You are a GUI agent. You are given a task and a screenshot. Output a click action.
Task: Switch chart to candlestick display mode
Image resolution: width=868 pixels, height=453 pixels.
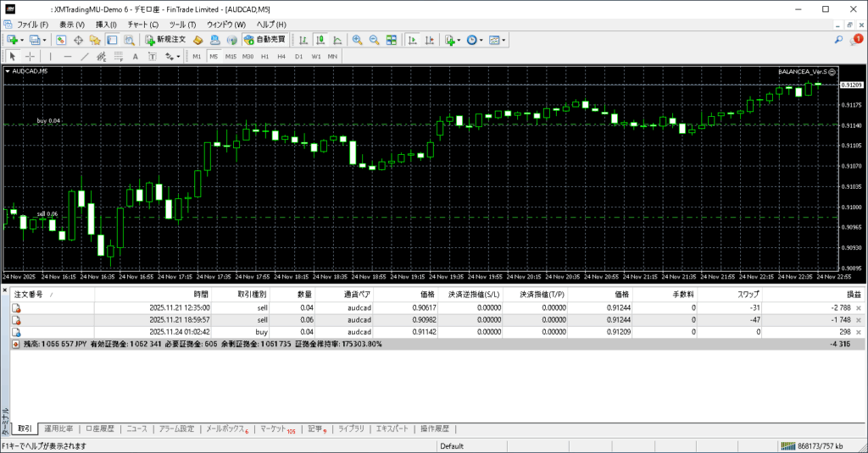321,40
